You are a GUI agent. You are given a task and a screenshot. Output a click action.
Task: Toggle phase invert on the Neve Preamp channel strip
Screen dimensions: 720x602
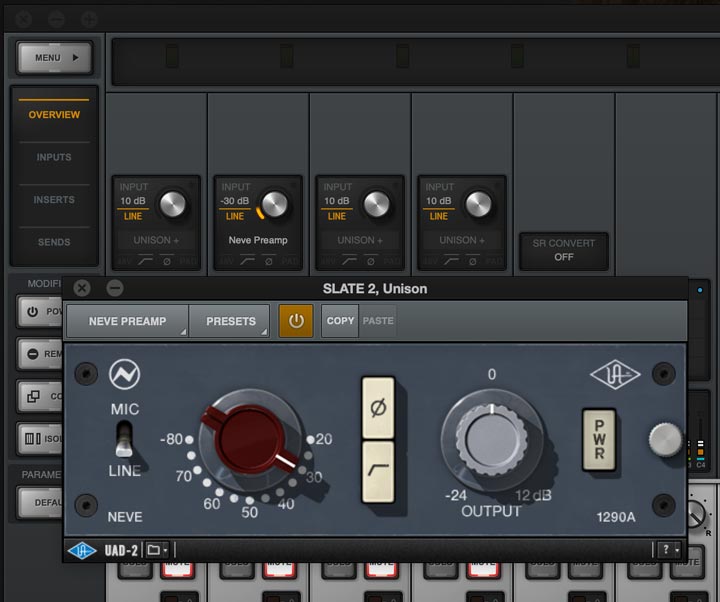point(269,261)
